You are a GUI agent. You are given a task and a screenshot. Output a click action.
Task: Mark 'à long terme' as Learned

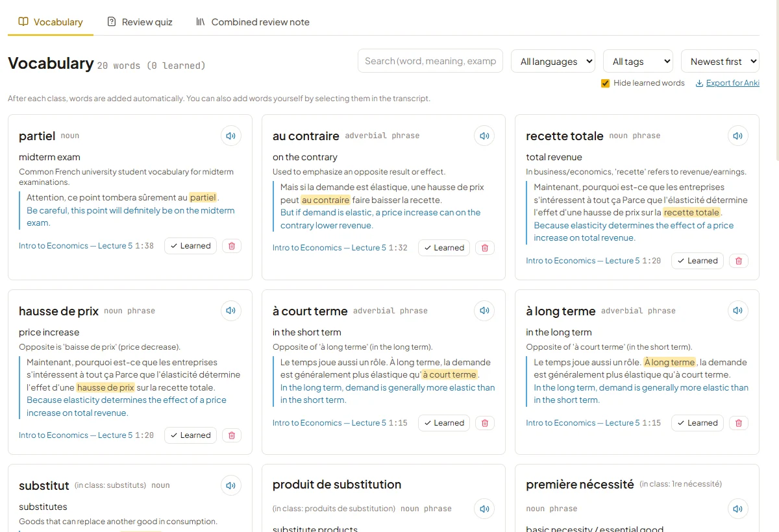point(697,423)
